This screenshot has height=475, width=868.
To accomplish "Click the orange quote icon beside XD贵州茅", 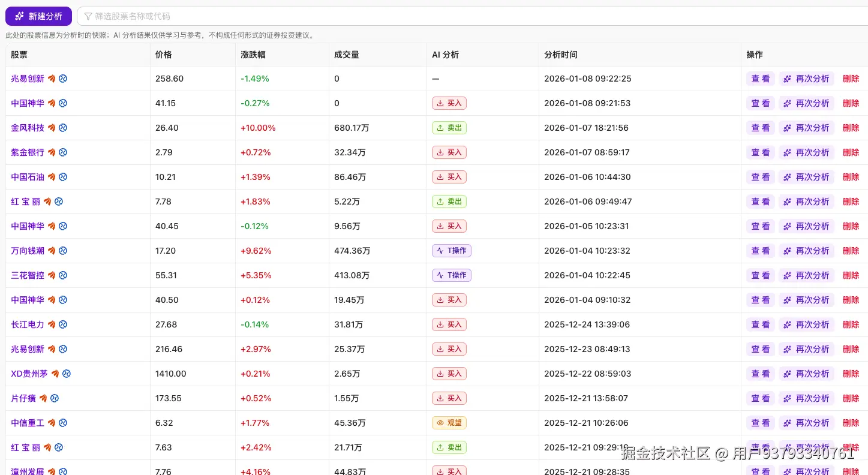I will pyautogui.click(x=55, y=373).
